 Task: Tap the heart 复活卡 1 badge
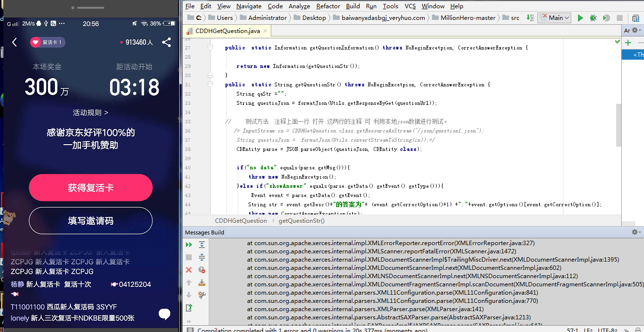47,42
